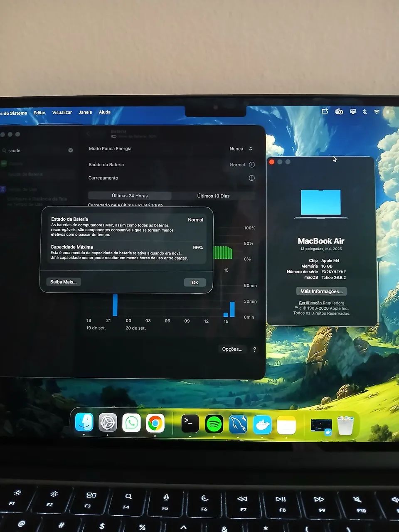The width and height of the screenshot is (399, 532).
Task: Click the 'Tahoe 26.6.2' macOS version text
Action: point(333,278)
